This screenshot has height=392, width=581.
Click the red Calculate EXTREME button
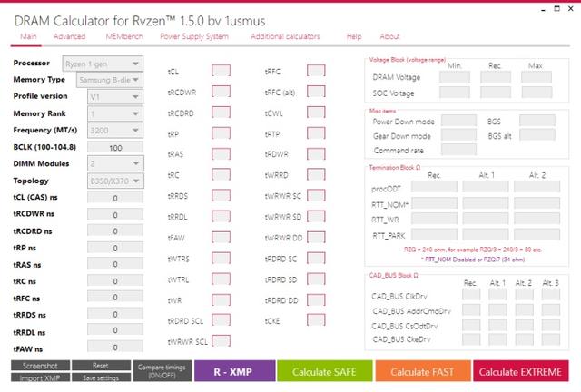pos(520,371)
